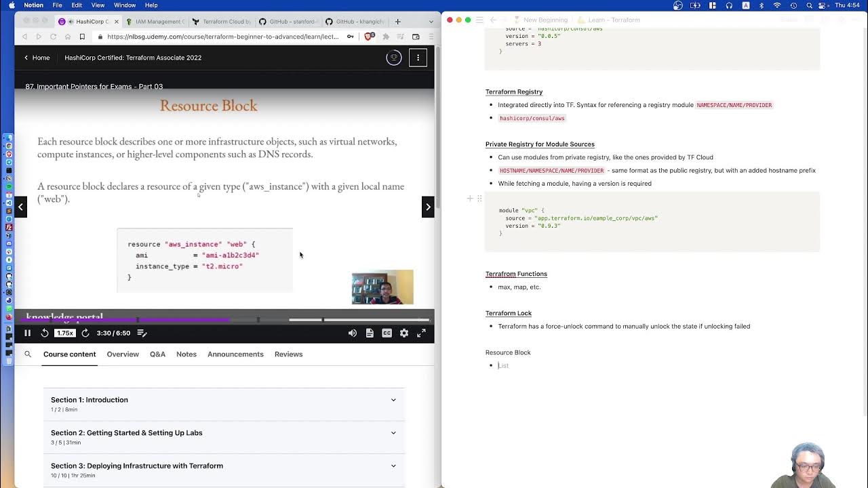Screen dimensions: 868x488
Task: Open the File menu
Action: click(x=58, y=5)
